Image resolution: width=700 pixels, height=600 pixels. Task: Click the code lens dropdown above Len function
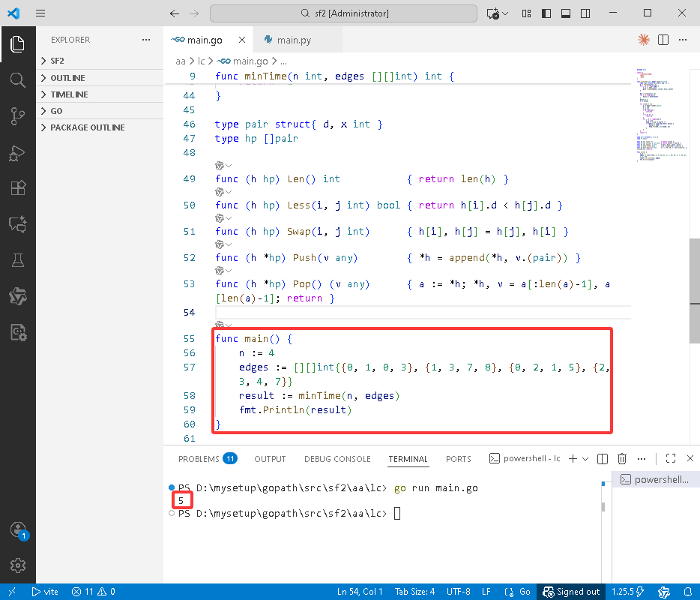(x=223, y=166)
